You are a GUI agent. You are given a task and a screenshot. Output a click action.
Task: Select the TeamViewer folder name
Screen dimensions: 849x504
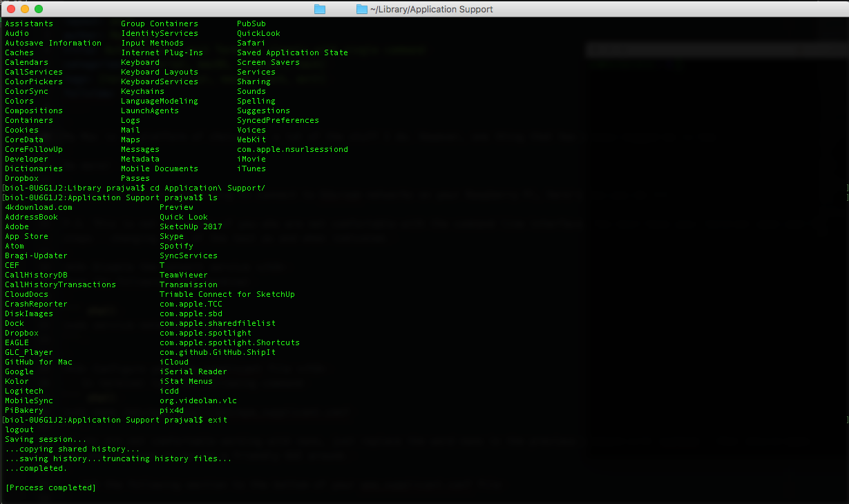point(183,275)
